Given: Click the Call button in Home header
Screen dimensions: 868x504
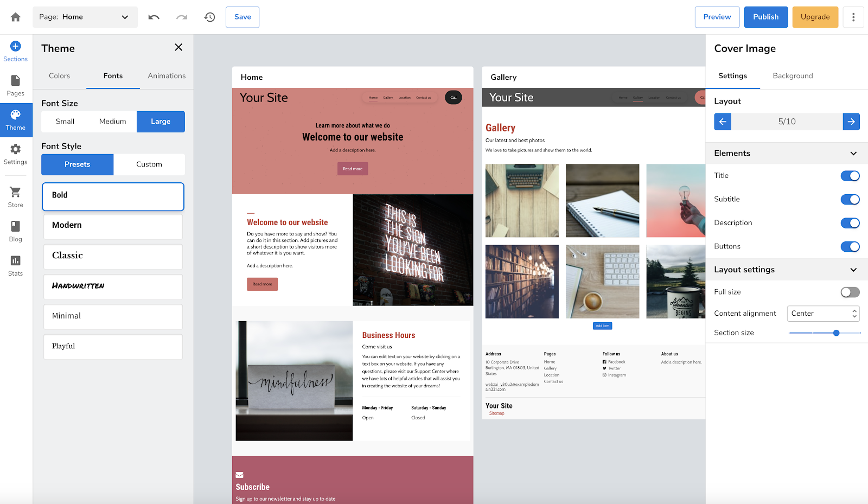Looking at the screenshot, I should (454, 98).
